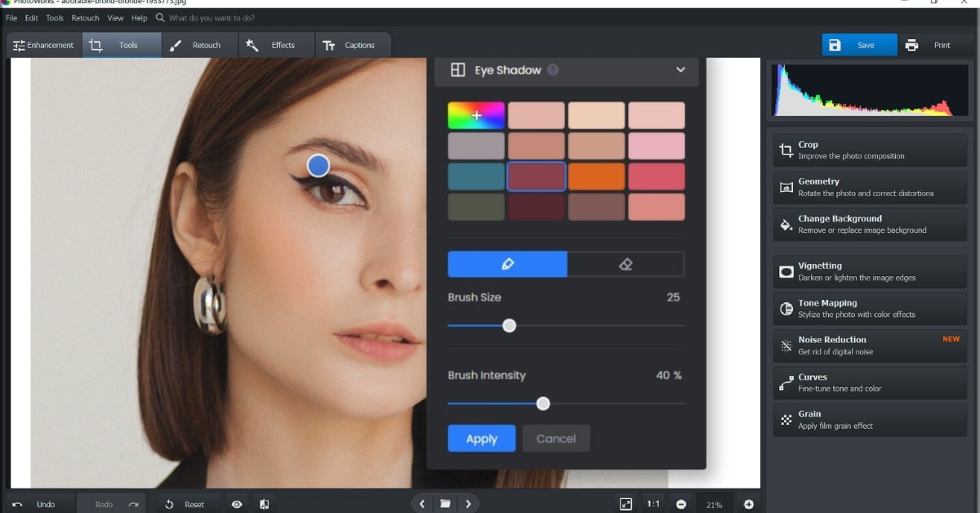Click the Redo button

(x=113, y=504)
